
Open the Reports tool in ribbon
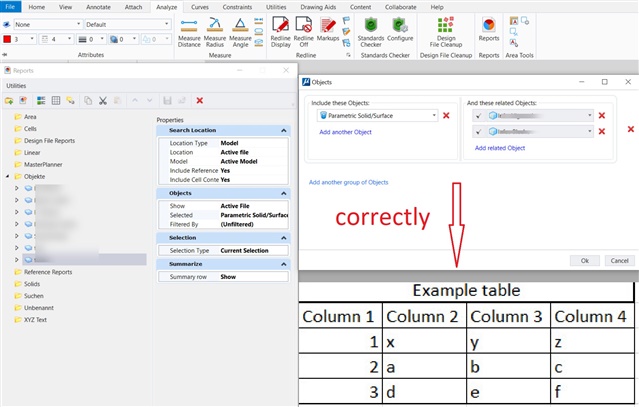pyautogui.click(x=489, y=29)
